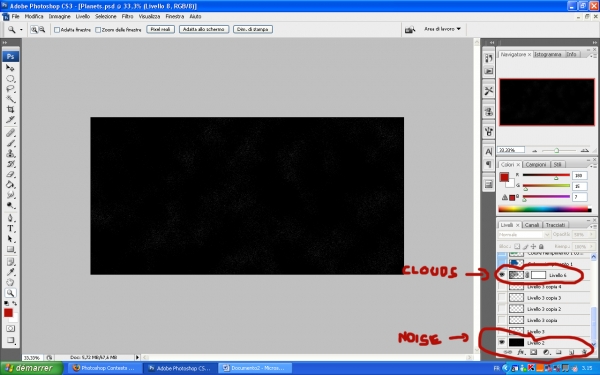Toggle lock position of layer

point(533,246)
